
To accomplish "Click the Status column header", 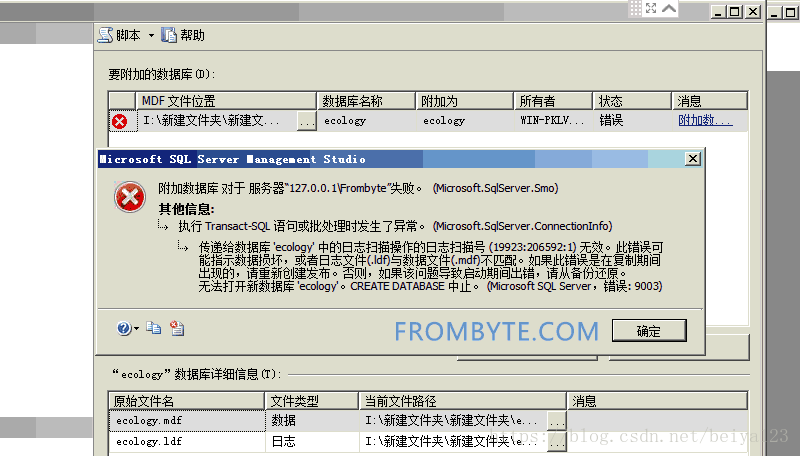I will 632,101.
